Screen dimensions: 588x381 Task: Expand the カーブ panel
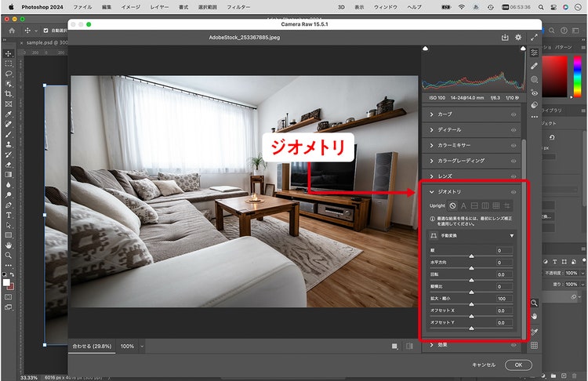click(x=432, y=114)
